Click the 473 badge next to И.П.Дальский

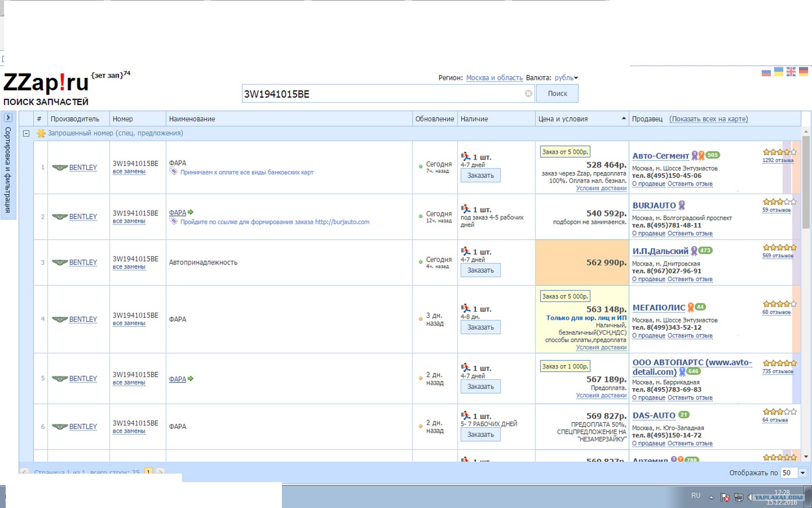coord(705,250)
